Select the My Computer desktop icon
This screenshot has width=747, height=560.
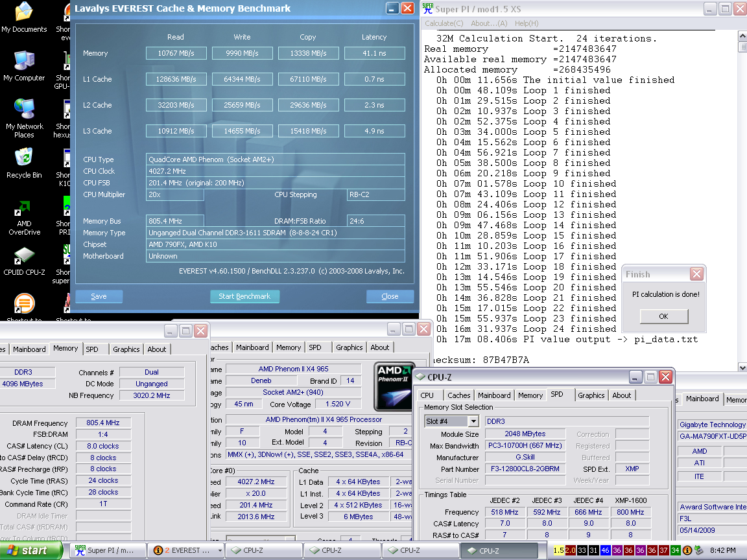pos(24,65)
